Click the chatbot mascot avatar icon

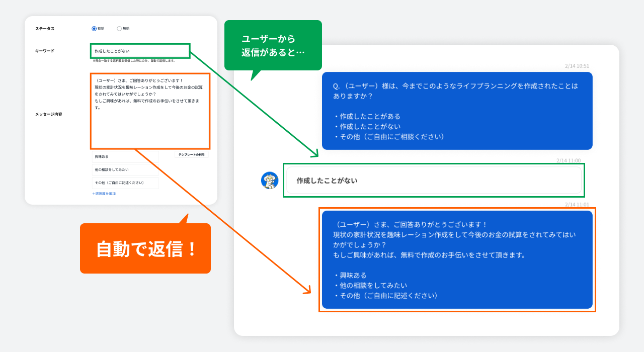pyautogui.click(x=268, y=180)
